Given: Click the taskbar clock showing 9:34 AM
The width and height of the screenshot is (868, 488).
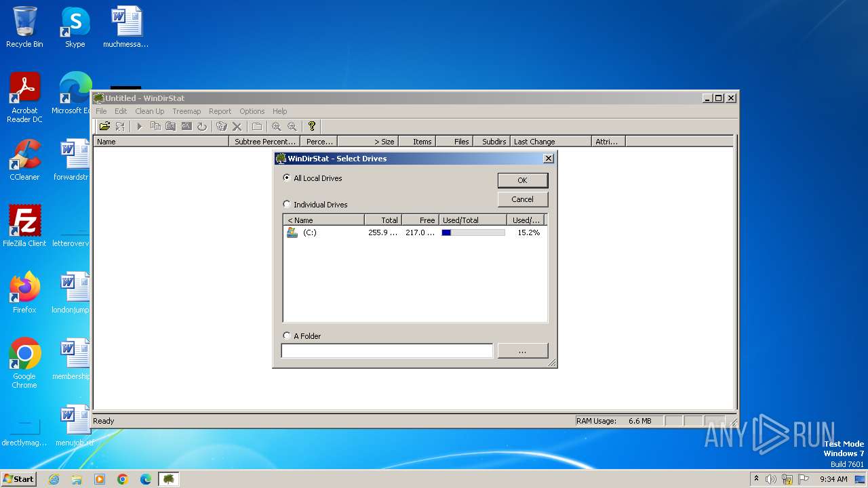Looking at the screenshot, I should [x=833, y=479].
